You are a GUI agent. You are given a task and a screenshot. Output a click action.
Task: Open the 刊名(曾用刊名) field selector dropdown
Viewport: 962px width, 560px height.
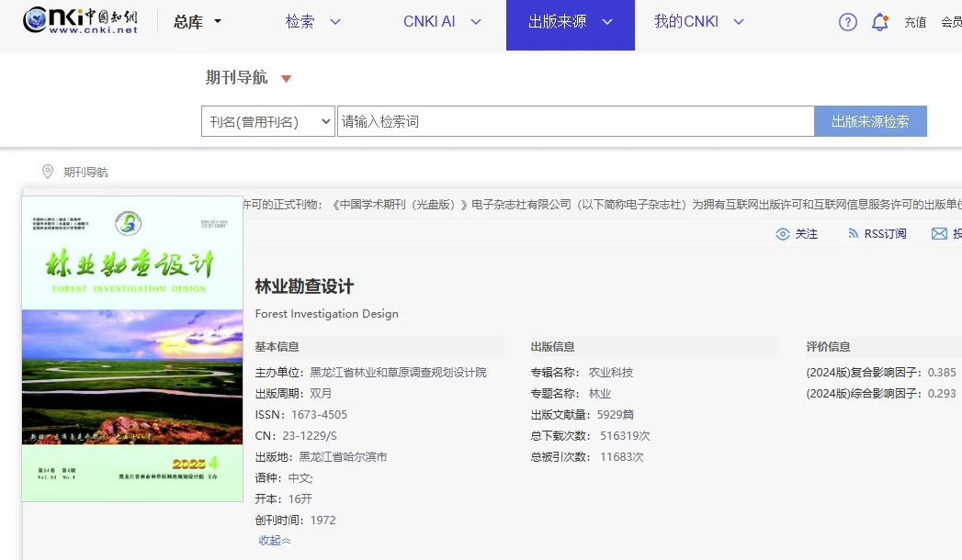(x=267, y=120)
